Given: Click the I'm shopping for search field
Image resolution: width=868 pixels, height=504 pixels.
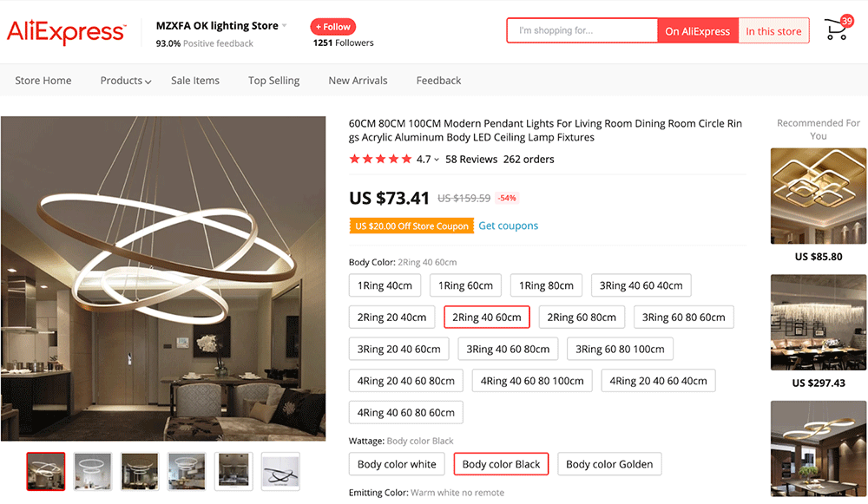Looking at the screenshot, I should coord(582,31).
